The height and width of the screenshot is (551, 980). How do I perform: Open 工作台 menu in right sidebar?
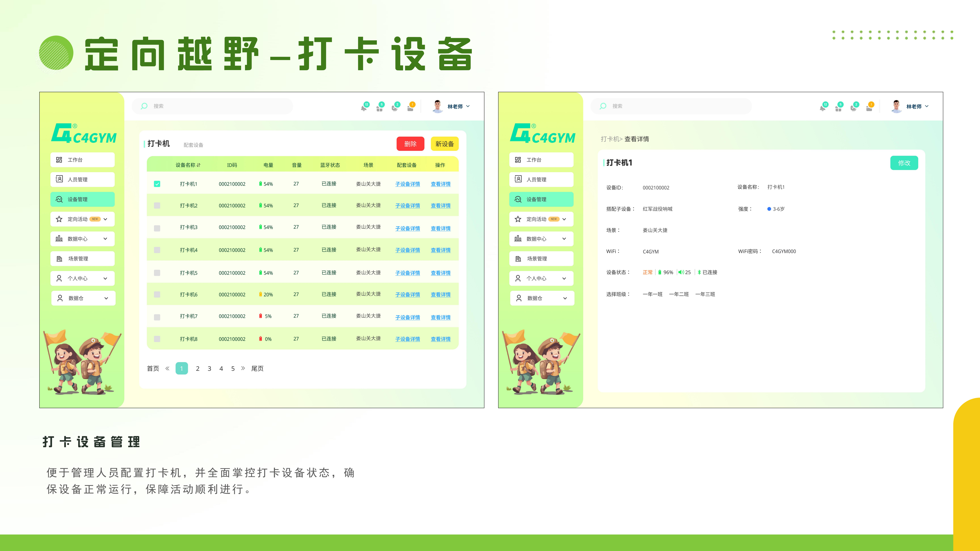tap(541, 160)
